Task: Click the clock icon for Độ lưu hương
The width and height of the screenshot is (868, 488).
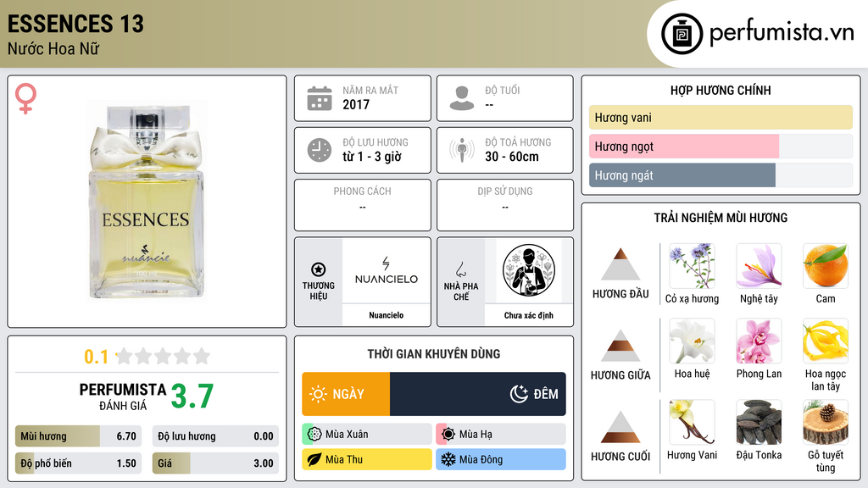Action: 320,150
